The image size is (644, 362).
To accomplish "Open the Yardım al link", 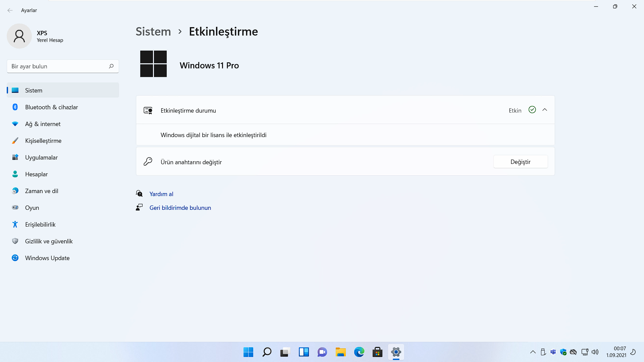I will point(161,194).
